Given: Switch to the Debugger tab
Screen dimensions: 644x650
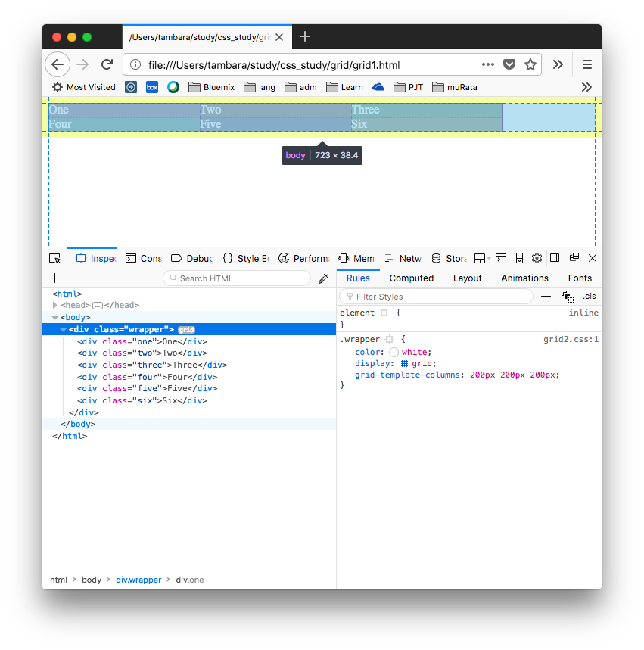Looking at the screenshot, I should (192, 258).
